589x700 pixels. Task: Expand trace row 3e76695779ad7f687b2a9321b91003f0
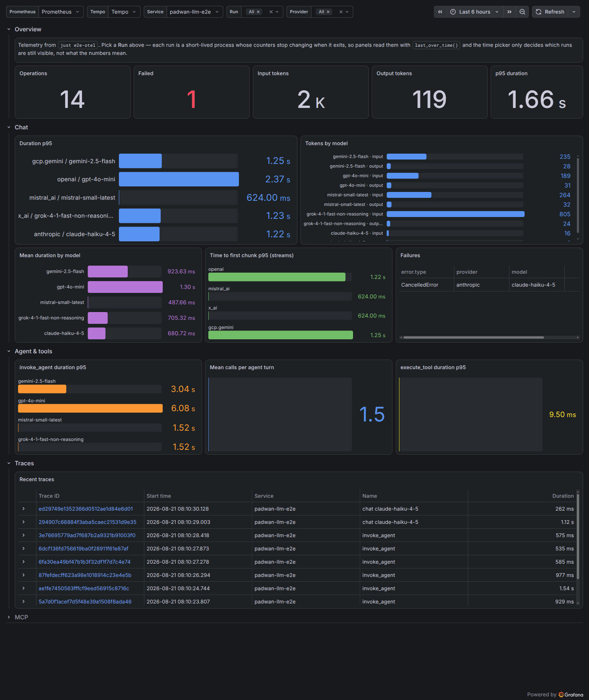pyautogui.click(x=24, y=535)
